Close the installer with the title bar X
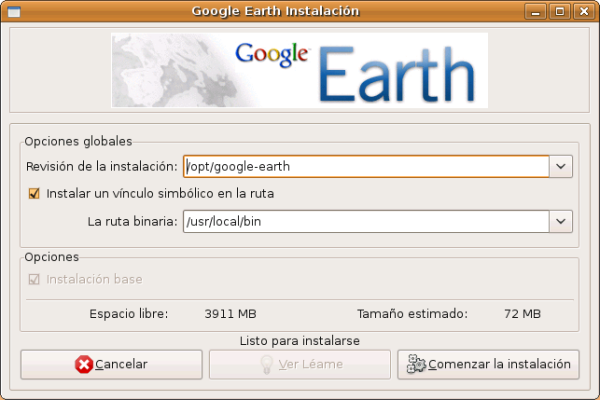Image resolution: width=600 pixels, height=400 pixels. 583,11
